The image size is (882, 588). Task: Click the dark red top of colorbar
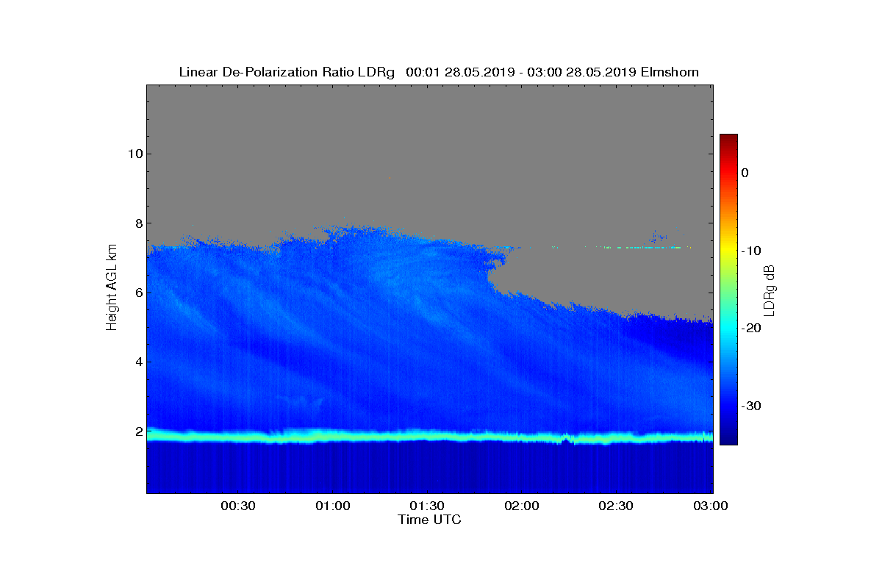(728, 140)
